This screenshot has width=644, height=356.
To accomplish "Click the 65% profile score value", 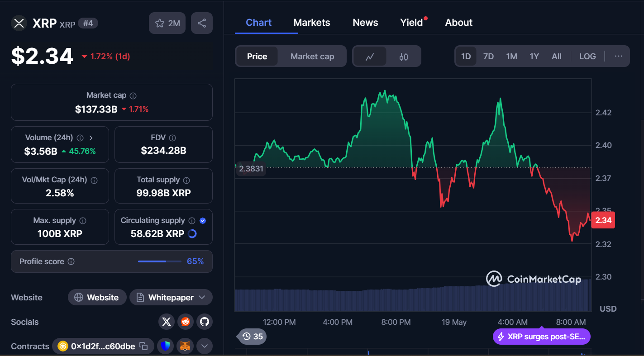I will coord(196,261).
